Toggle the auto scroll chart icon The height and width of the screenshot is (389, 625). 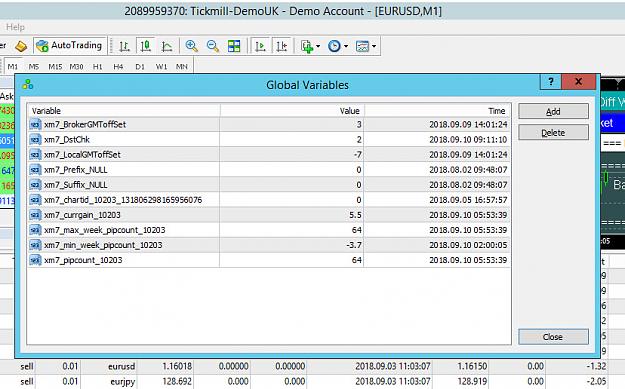pyautogui.click(x=260, y=46)
